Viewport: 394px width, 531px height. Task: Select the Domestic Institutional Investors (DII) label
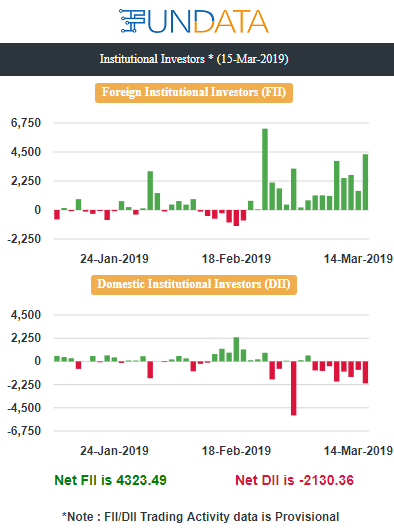pos(194,284)
